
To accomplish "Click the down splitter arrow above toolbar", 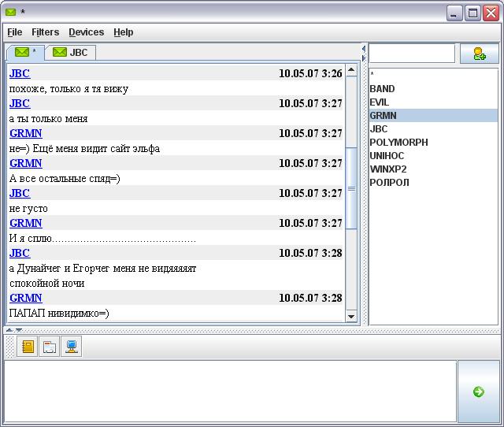I will 18,330.
